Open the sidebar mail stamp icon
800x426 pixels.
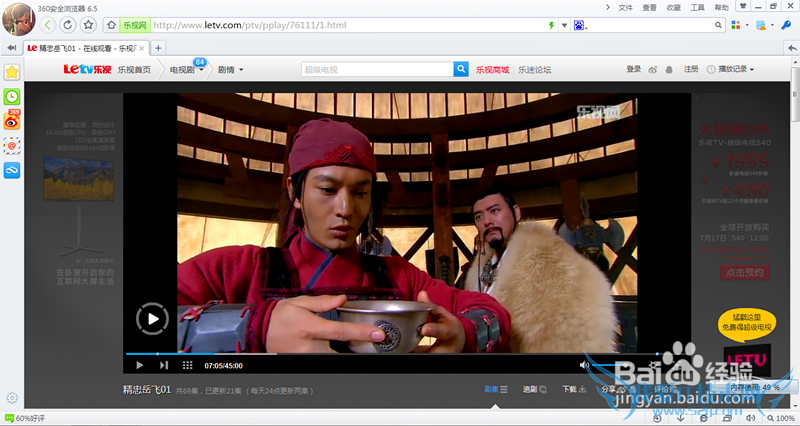click(x=12, y=145)
